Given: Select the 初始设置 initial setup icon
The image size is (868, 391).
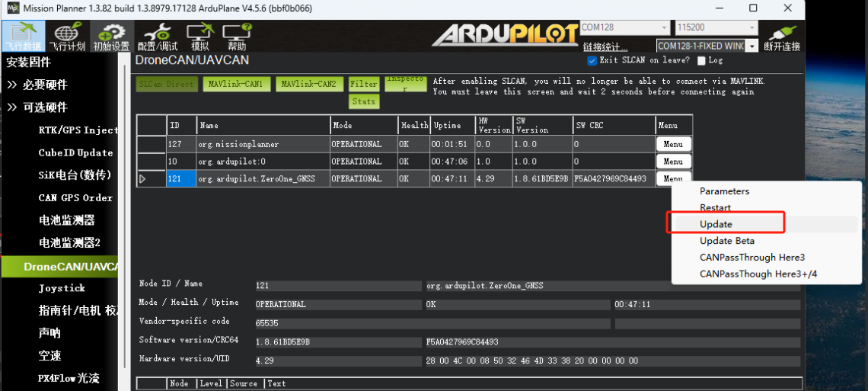Looking at the screenshot, I should coord(111,36).
